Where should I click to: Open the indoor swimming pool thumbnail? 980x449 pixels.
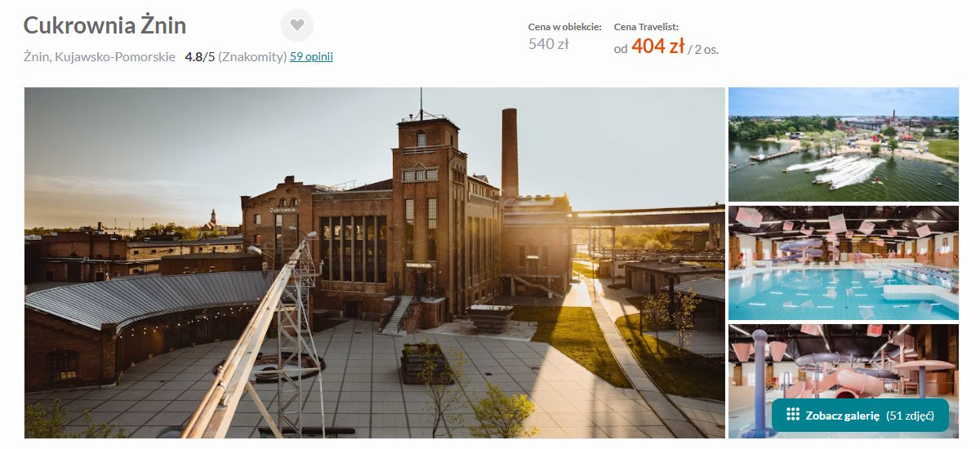tap(844, 263)
